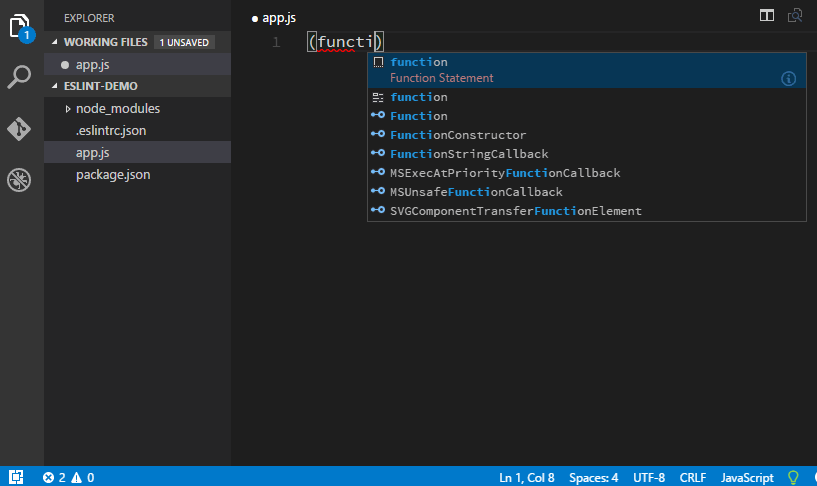This screenshot has width=817, height=486.
Task: Expand the node_modules folder
Action: (68, 108)
